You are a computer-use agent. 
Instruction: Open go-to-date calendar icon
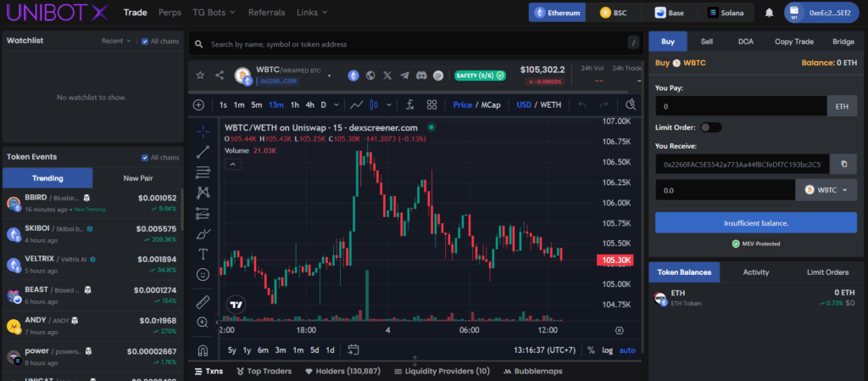(x=353, y=350)
